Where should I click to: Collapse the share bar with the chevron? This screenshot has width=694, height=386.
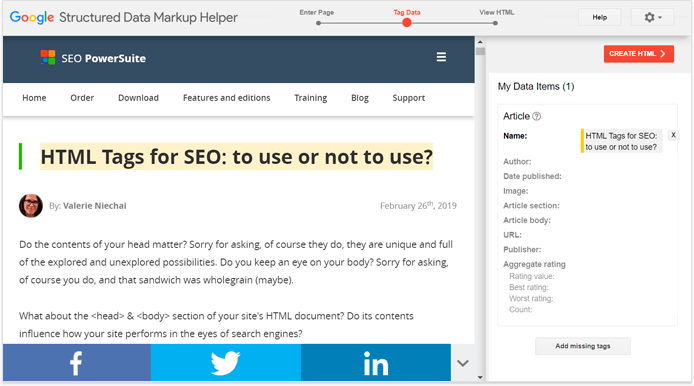click(463, 363)
